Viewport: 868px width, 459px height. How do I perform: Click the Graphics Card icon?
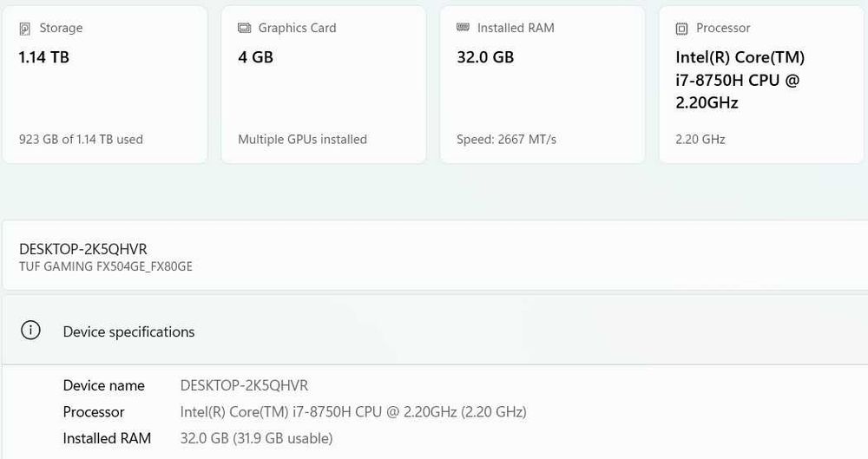[x=244, y=29]
